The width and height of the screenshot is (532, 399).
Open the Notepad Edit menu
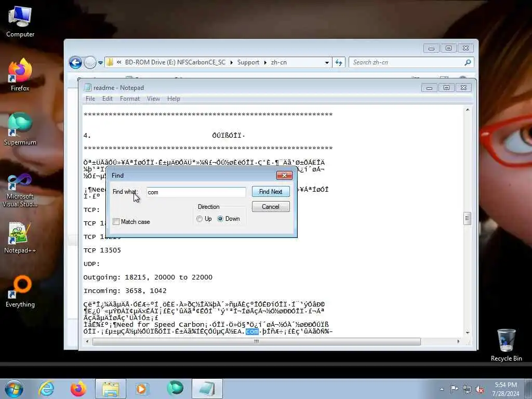point(107,99)
